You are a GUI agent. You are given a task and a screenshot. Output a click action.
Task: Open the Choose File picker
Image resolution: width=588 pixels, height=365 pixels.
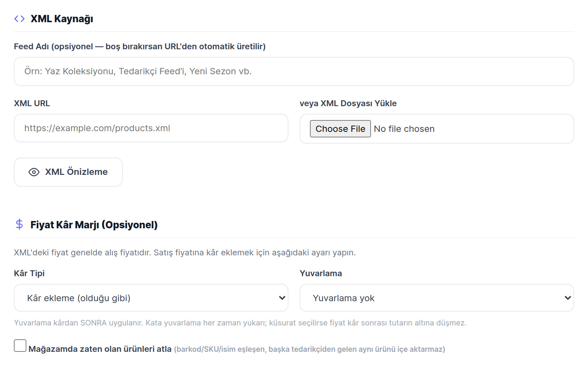pos(340,129)
